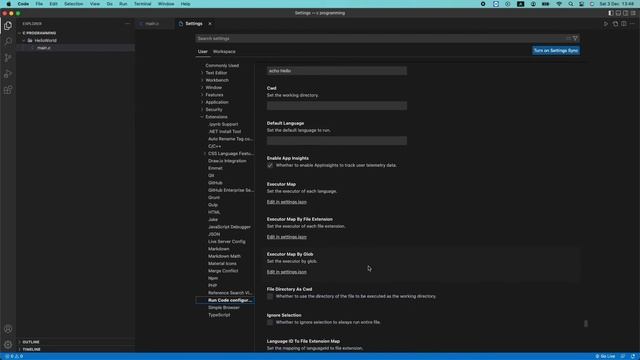This screenshot has height=360, width=640.
Task: Click the Wi-Fi icon in menu bar
Action: point(559,4)
